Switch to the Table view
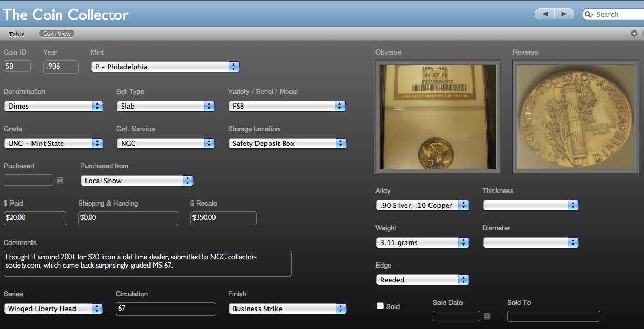Viewport: 644px width, 329px height. pos(17,34)
